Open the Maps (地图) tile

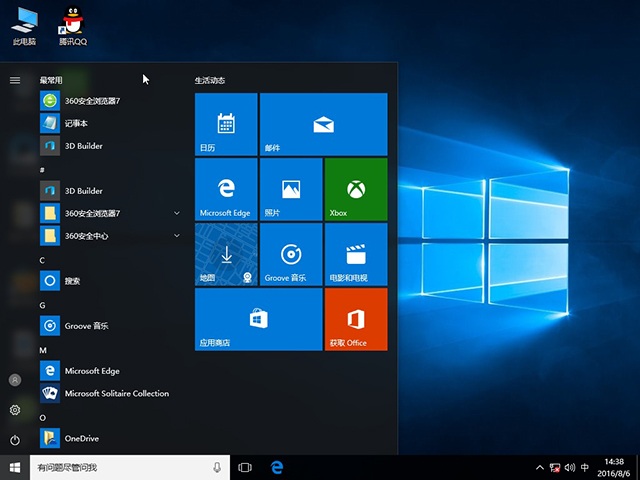(226, 254)
